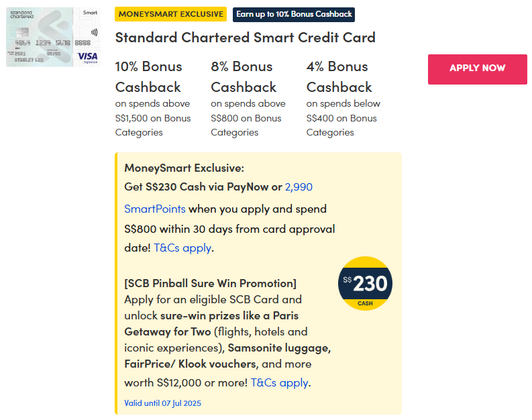Click the 4% Bonus Cashback heading
Image resolution: width=532 pixels, height=420 pixels.
pyautogui.click(x=339, y=76)
